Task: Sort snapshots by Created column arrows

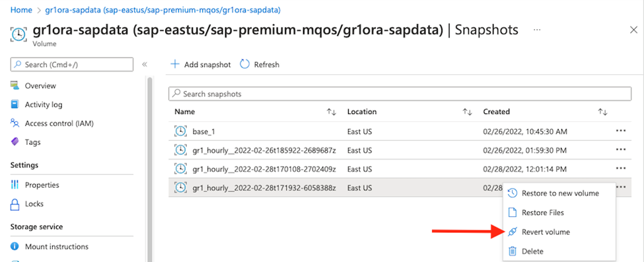Action: tap(602, 112)
